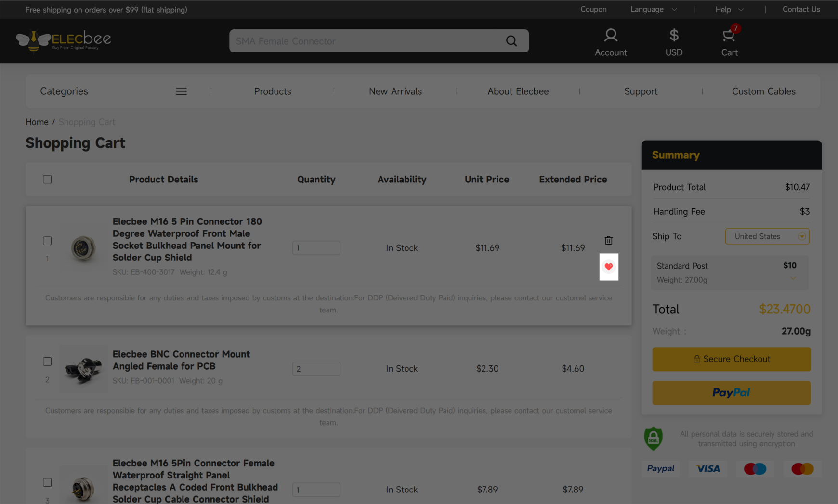This screenshot has height=504, width=838.
Task: Check the M16 5 Pin Connector item checkbox
Action: coord(47,241)
